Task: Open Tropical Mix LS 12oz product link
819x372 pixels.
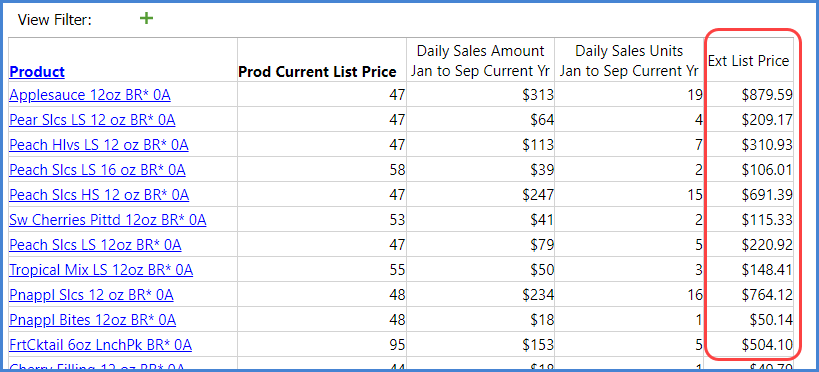Action: tap(101, 270)
